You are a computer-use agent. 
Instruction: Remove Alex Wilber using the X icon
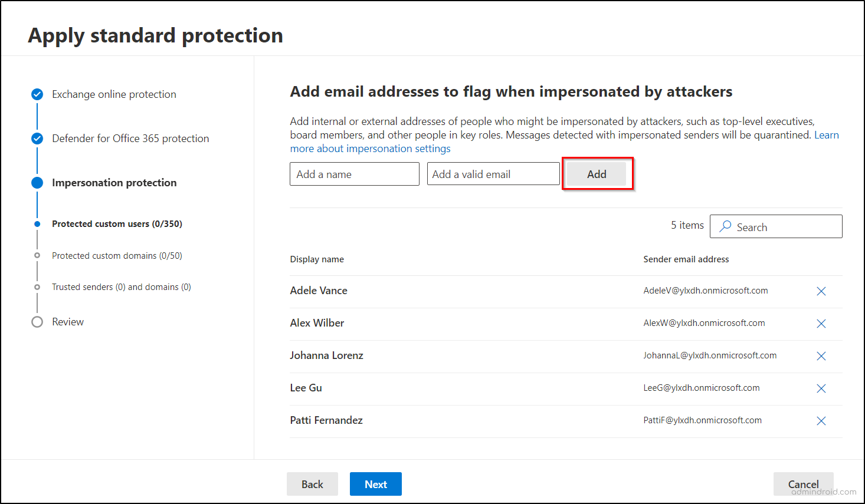pyautogui.click(x=821, y=324)
